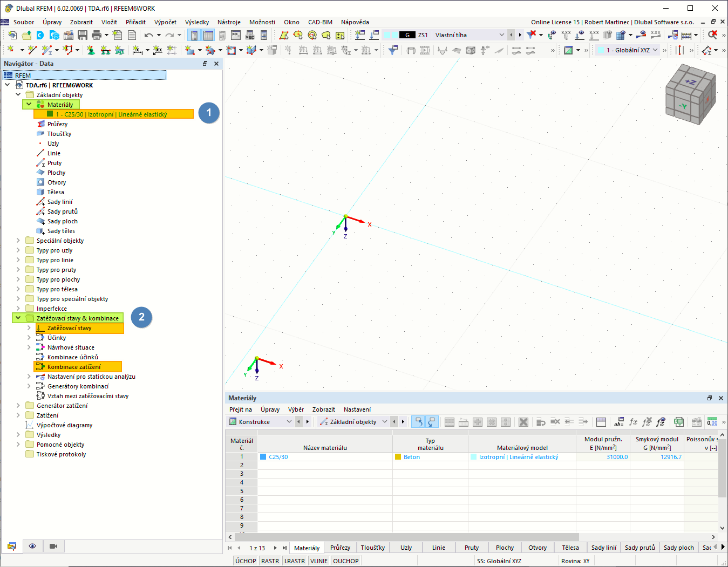Switch to the Průřezy tab
The width and height of the screenshot is (728, 567).
pyautogui.click(x=340, y=547)
